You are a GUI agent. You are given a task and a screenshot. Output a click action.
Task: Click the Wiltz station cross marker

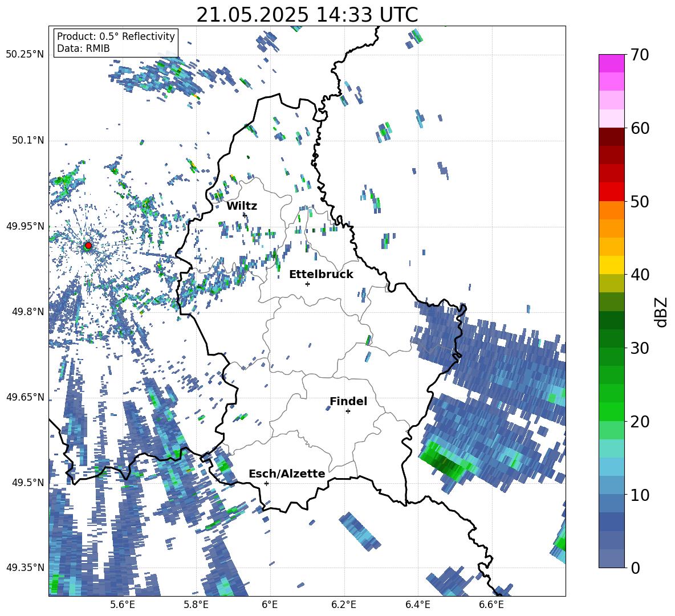click(x=245, y=215)
